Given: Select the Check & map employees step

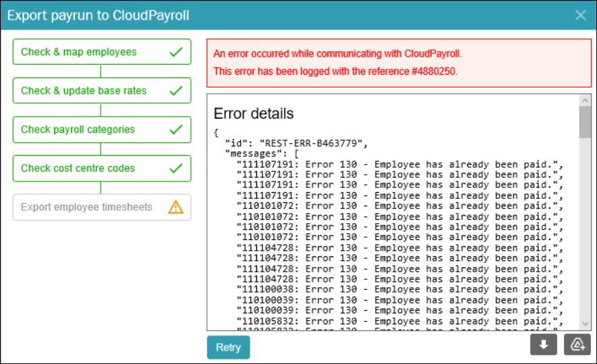Looking at the screenshot, I should 102,52.
